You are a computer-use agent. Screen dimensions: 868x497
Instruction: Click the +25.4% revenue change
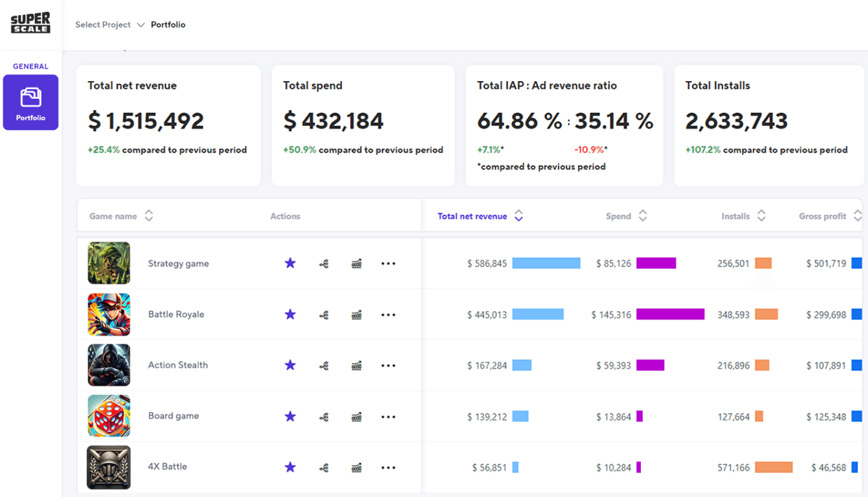[104, 150]
